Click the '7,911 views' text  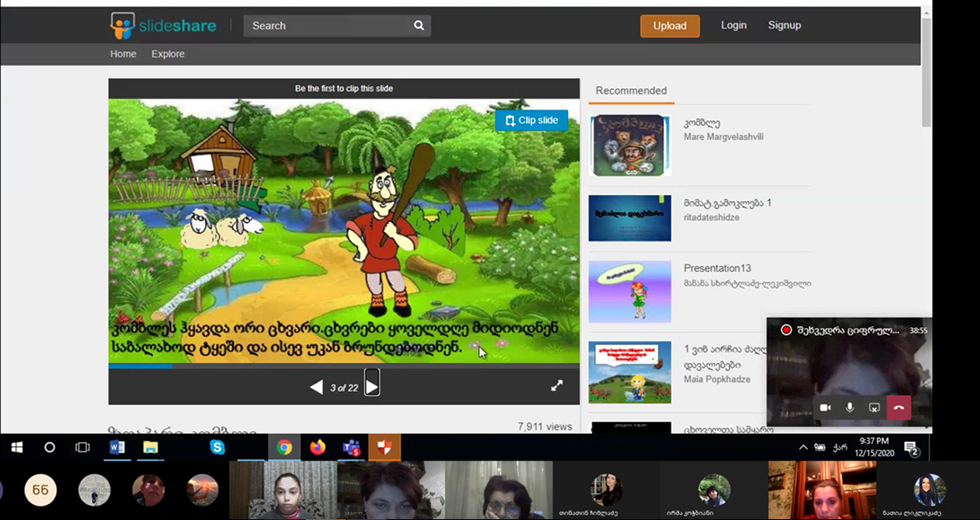tap(544, 426)
